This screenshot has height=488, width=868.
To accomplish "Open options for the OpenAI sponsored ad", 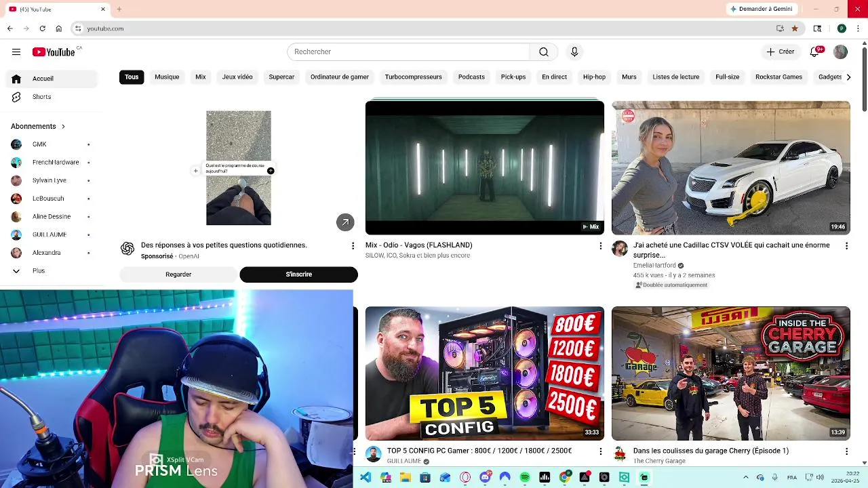I will (x=353, y=245).
